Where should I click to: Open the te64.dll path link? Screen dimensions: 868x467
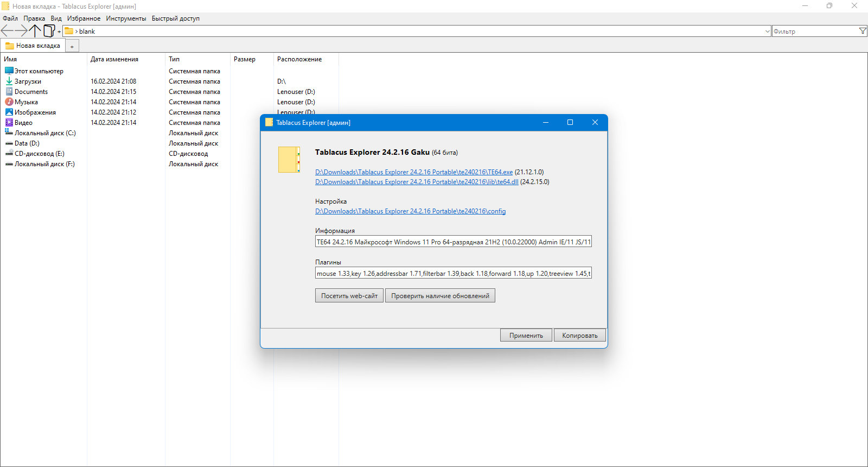coord(417,182)
